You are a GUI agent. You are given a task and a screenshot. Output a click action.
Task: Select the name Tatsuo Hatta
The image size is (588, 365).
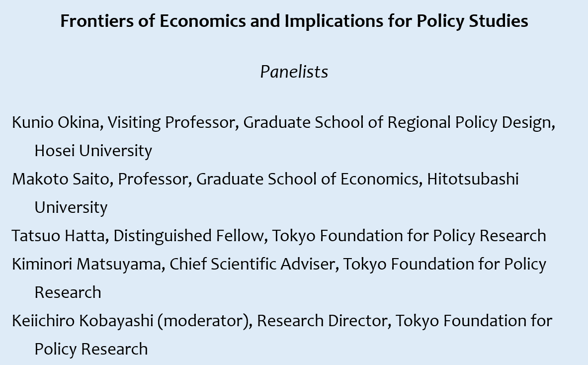58,236
